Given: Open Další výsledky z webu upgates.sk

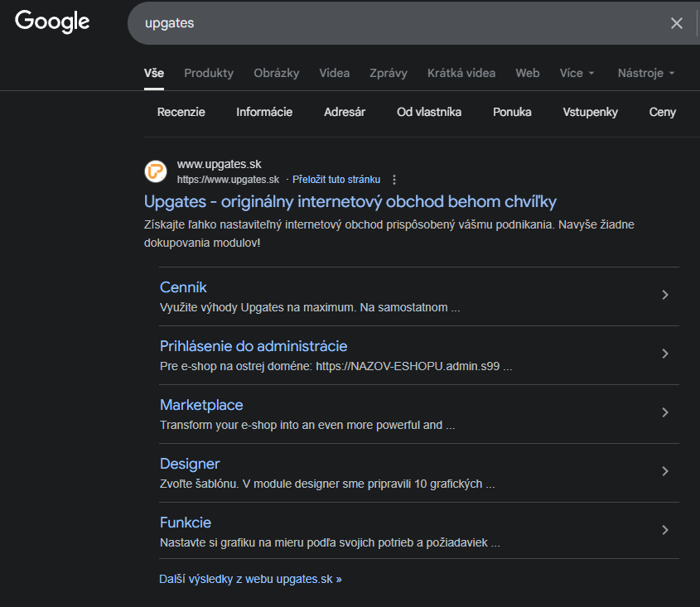Looking at the screenshot, I should (250, 579).
